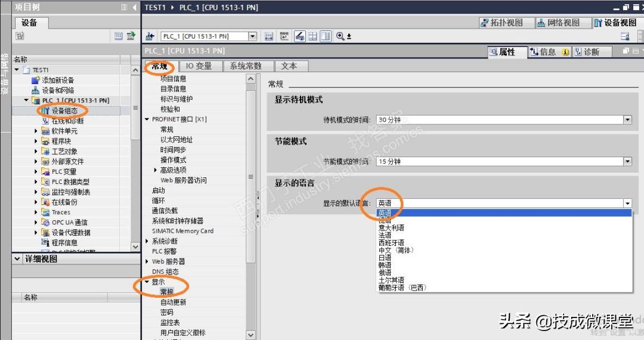644x340 pixels.
Task: Open 自动更新 under 显示
Action: point(173,302)
